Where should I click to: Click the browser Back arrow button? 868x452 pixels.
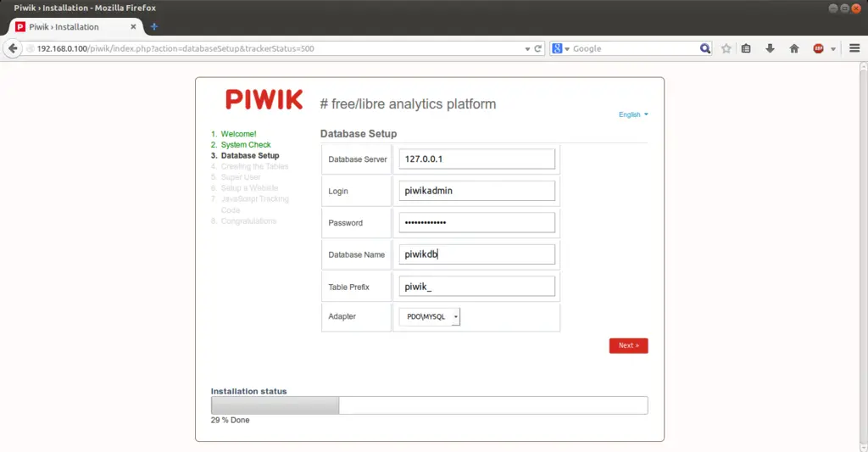pos(13,48)
